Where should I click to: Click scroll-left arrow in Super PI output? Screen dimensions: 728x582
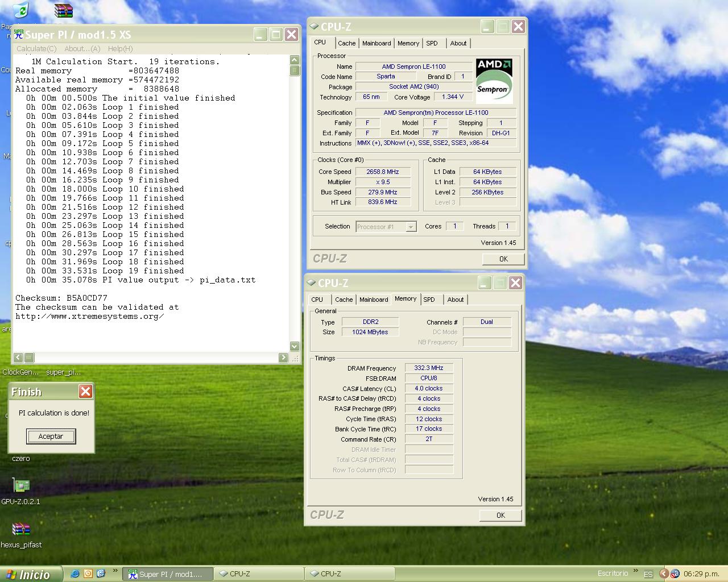[18, 357]
